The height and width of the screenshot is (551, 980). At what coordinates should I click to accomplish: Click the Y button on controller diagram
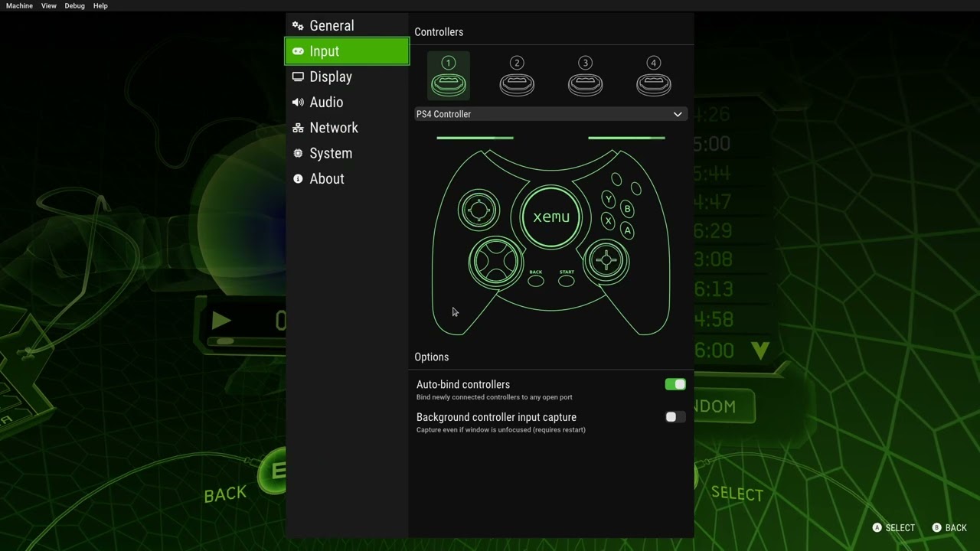[x=609, y=199]
